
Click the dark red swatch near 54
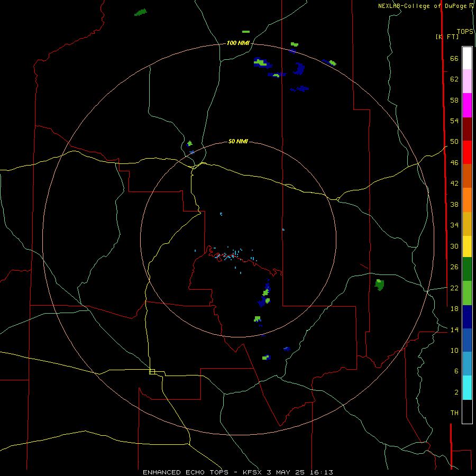[467, 129]
